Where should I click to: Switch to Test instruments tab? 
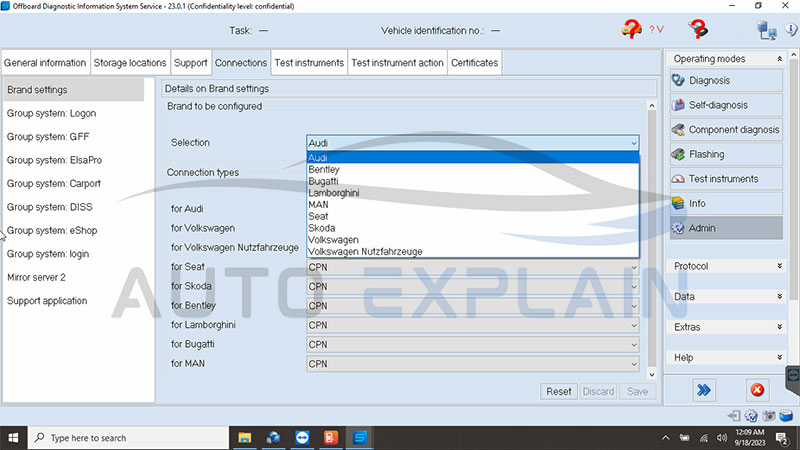coord(309,63)
